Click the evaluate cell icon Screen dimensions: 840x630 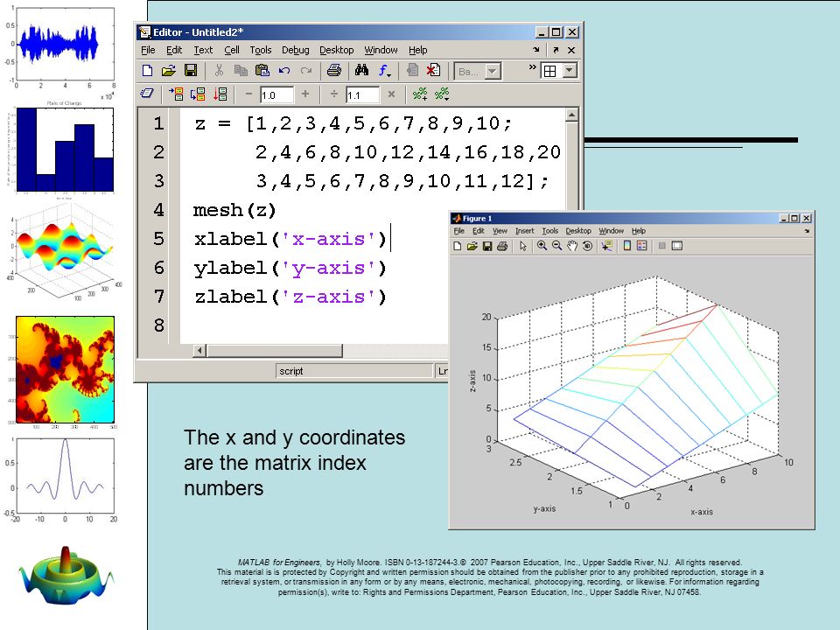click(x=176, y=94)
